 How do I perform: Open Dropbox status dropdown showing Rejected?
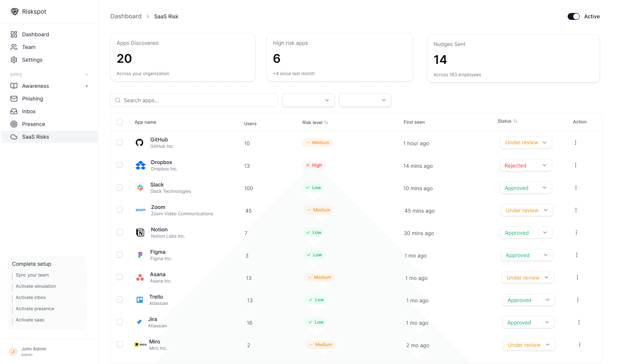click(526, 165)
